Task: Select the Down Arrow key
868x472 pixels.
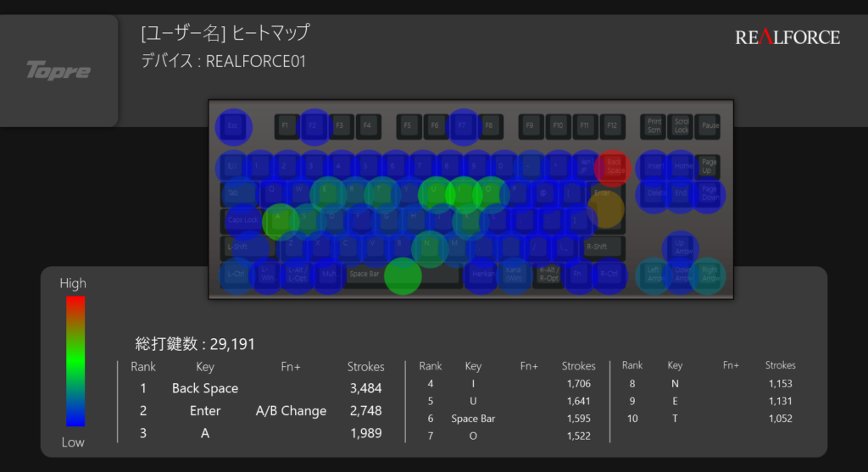Action: pos(681,275)
